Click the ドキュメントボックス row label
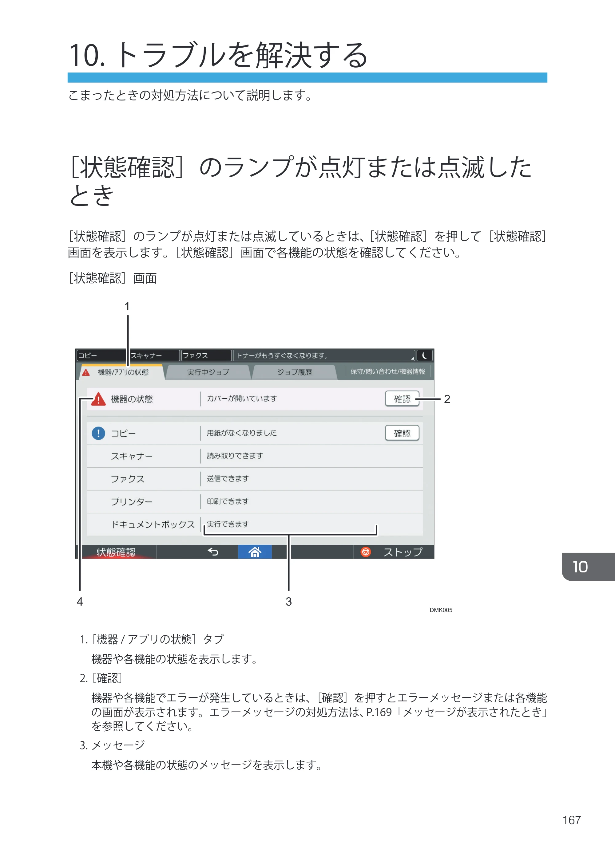The height and width of the screenshot is (868, 615). point(153,524)
